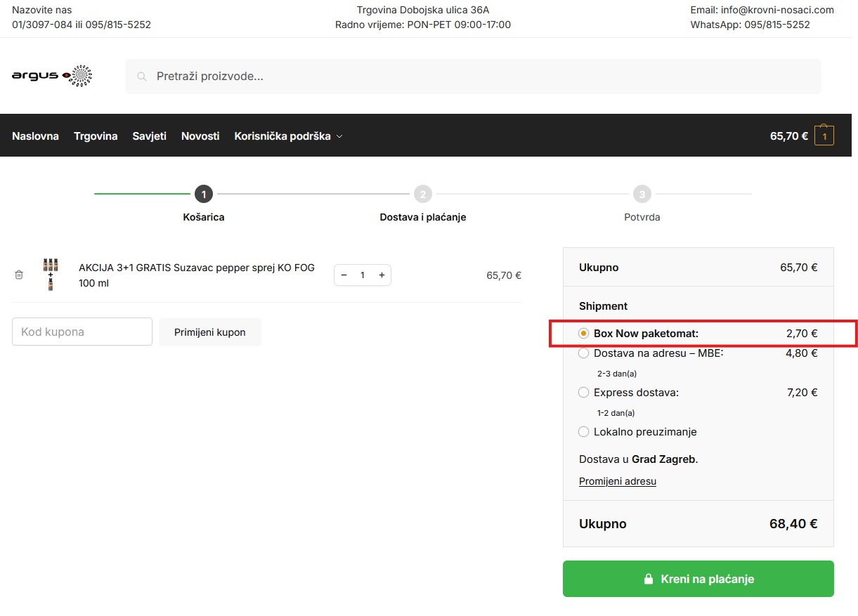This screenshot has height=616, width=858.
Task: Enable Dostava na adresu – MBE shipping
Action: click(583, 353)
